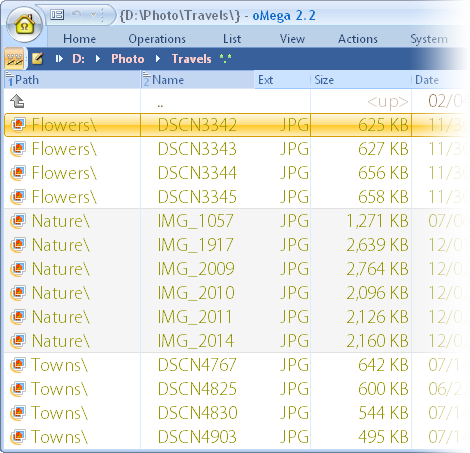
Task: Open the Actions ribbon tab
Action: point(358,39)
